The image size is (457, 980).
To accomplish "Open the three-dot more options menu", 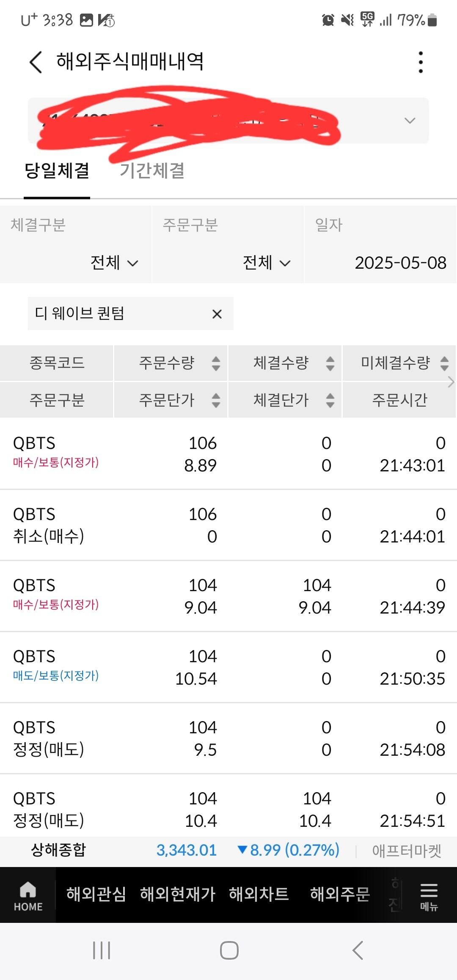I will tap(420, 62).
